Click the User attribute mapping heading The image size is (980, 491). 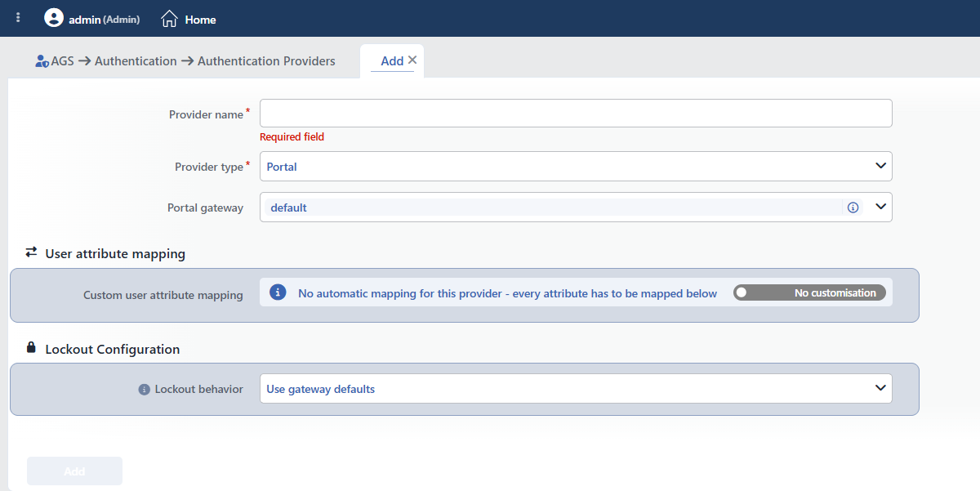pos(115,253)
